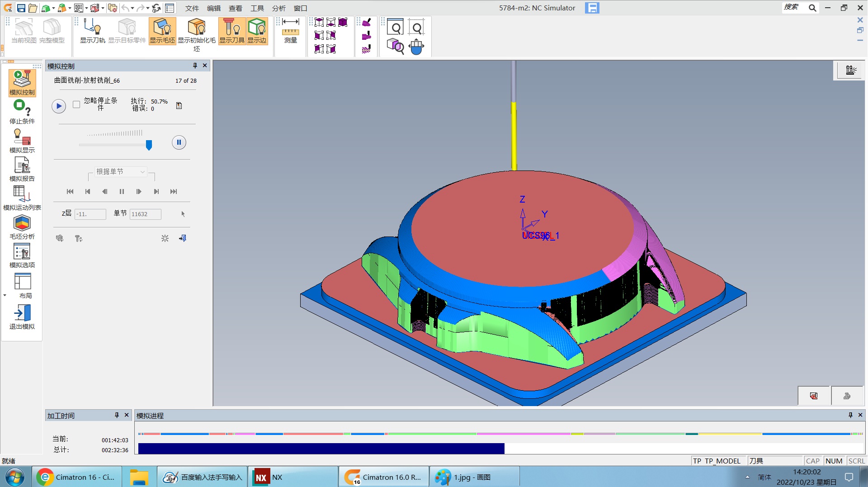This screenshot has width=868, height=487.
Task: Click the simulation speed slider handle
Action: click(x=149, y=145)
